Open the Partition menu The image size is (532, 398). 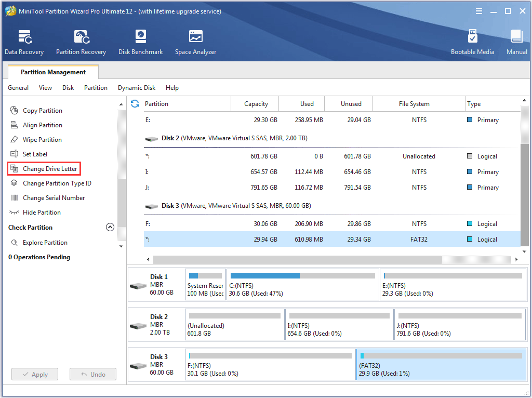[x=96, y=88]
